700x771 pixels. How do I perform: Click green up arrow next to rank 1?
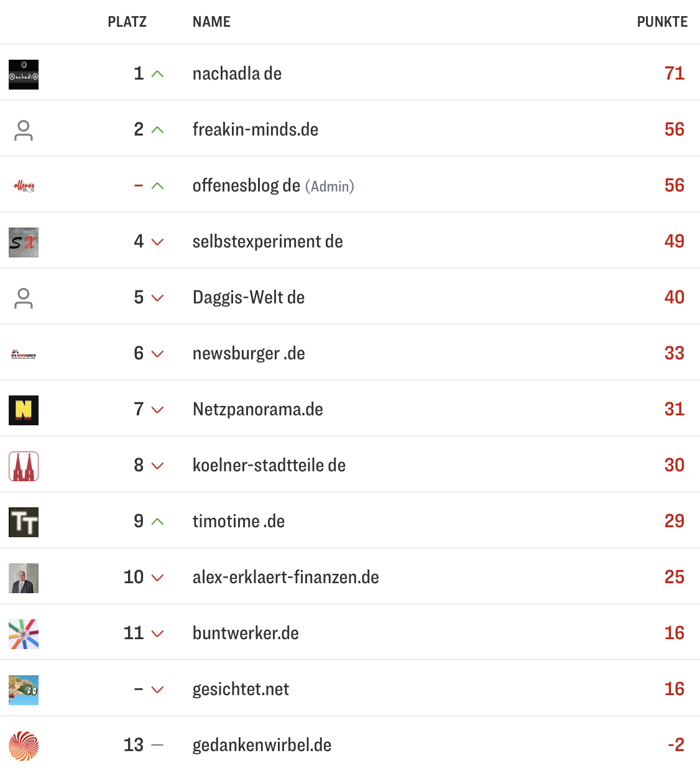pos(158,75)
